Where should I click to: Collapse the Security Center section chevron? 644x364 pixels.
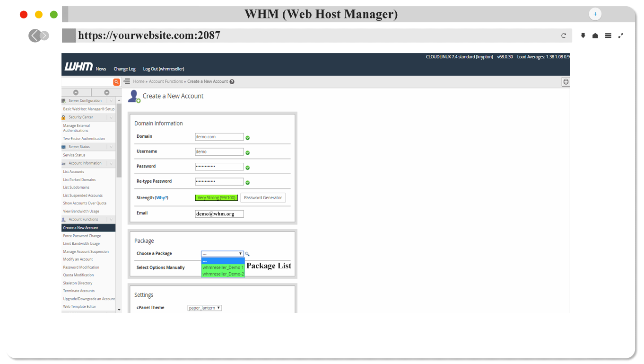tap(111, 117)
